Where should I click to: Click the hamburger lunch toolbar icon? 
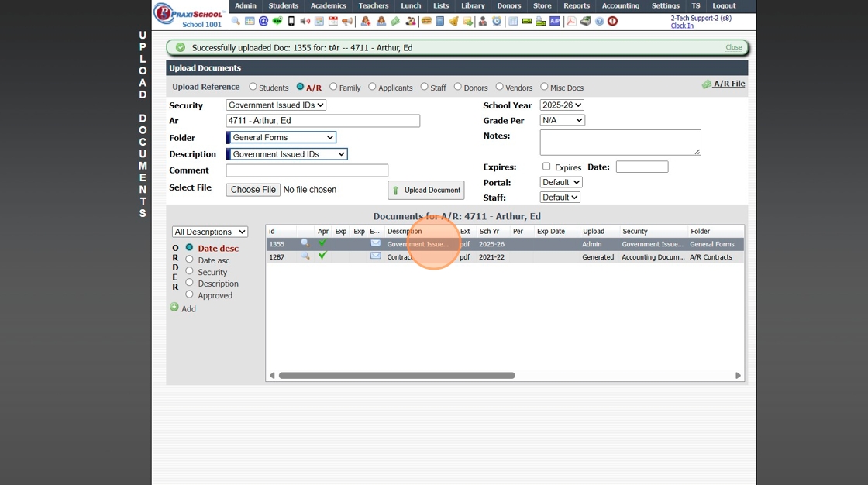click(426, 21)
